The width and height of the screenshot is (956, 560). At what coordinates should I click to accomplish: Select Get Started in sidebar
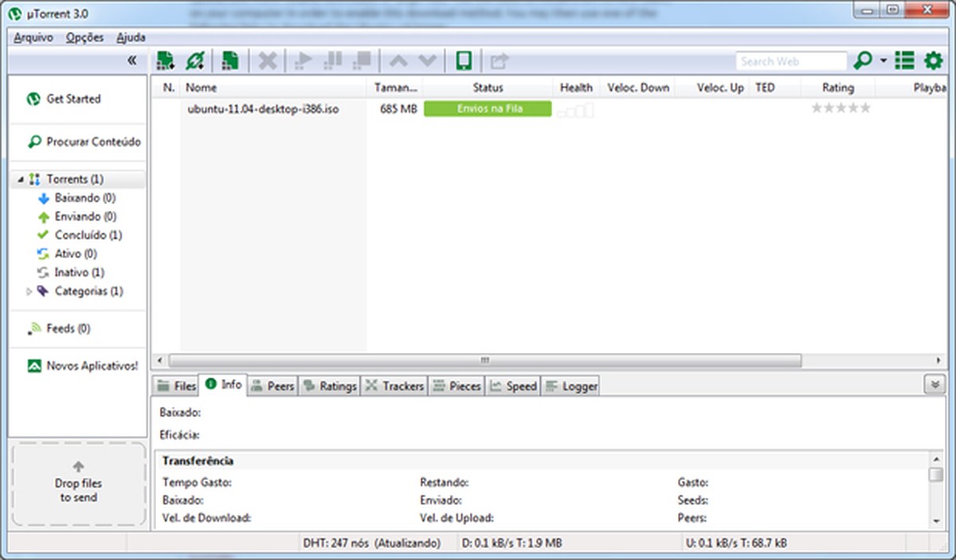point(73,99)
